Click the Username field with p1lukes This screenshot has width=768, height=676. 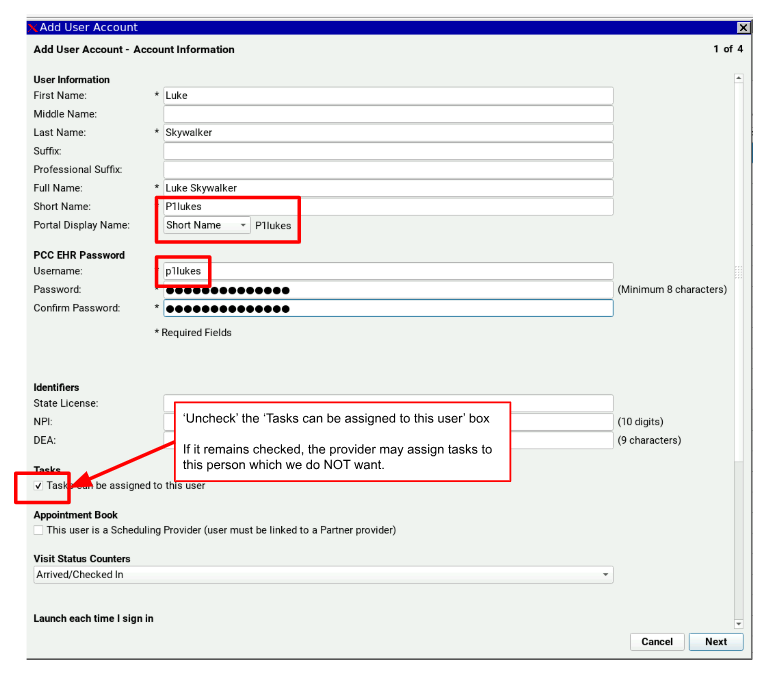click(388, 271)
